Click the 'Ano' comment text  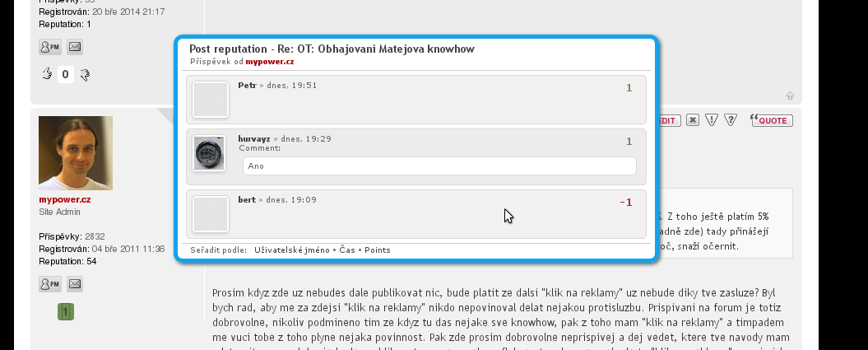(257, 166)
